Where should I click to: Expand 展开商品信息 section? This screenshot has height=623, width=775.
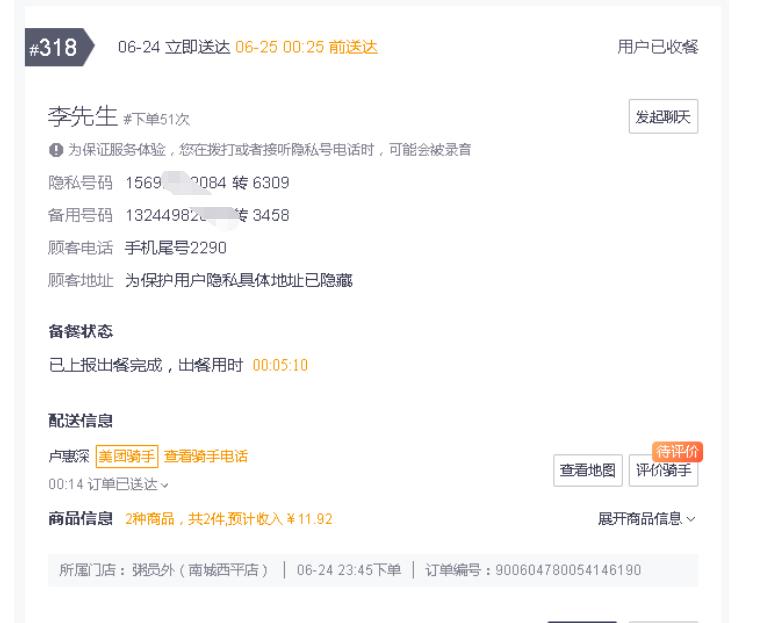646,519
